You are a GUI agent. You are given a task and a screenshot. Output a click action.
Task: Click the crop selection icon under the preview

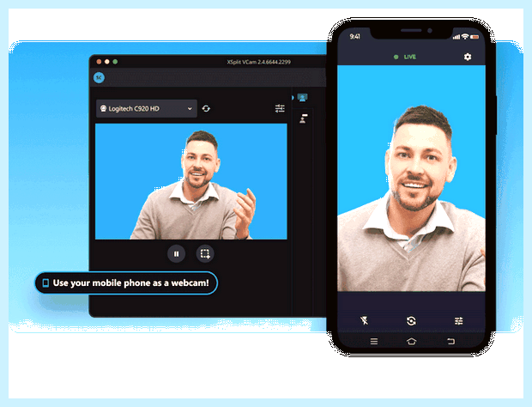pyautogui.click(x=205, y=253)
